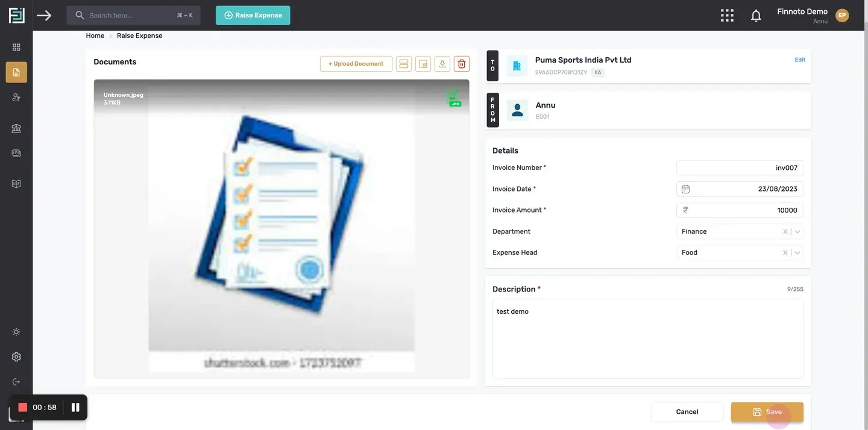Stop the screen recording red button
This screenshot has height=430, width=868.
pos(23,408)
